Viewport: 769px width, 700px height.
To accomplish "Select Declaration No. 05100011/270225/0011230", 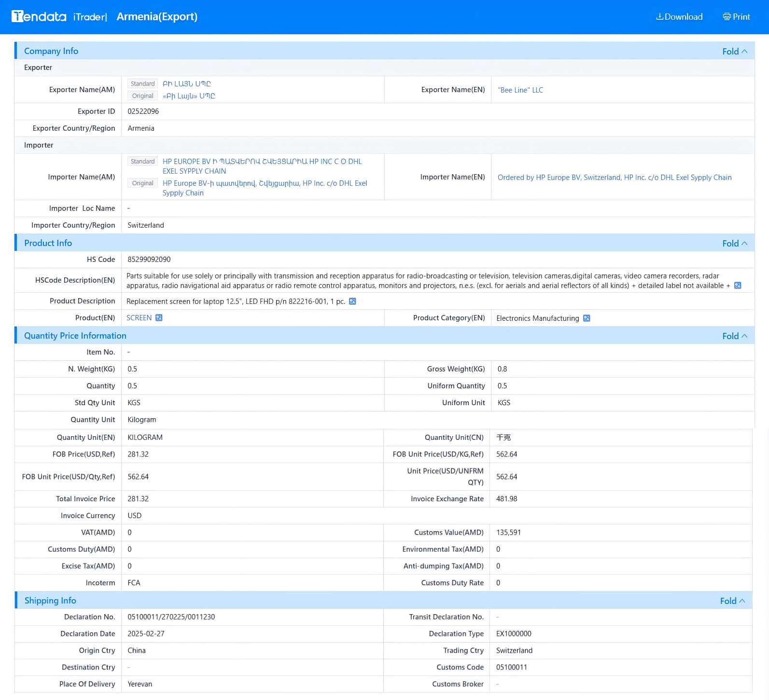I will (171, 617).
